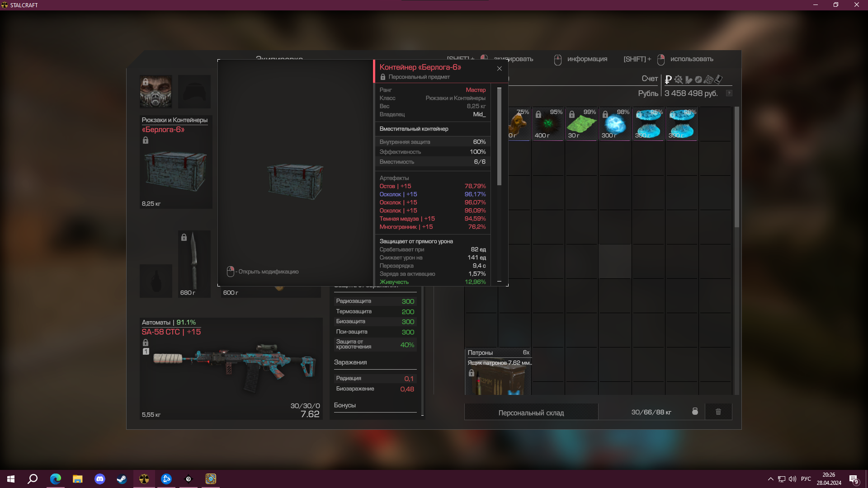Select the green sheet artifact with 99%

[581, 124]
